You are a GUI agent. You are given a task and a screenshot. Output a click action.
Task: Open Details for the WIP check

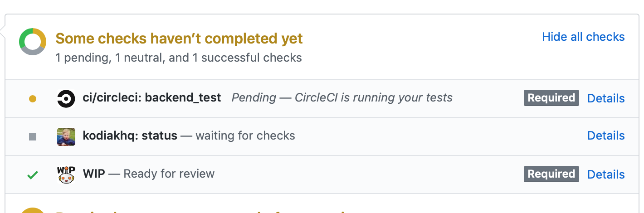click(605, 174)
